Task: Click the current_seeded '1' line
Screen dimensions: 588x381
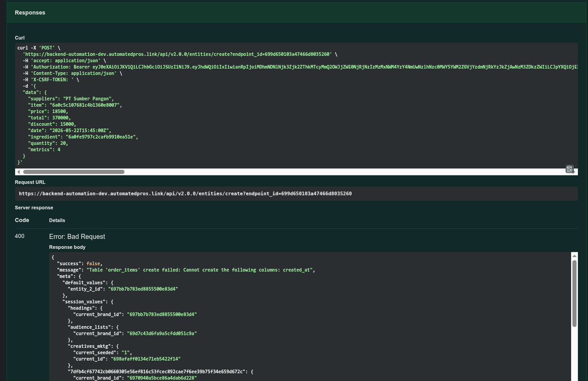Action: pos(102,353)
